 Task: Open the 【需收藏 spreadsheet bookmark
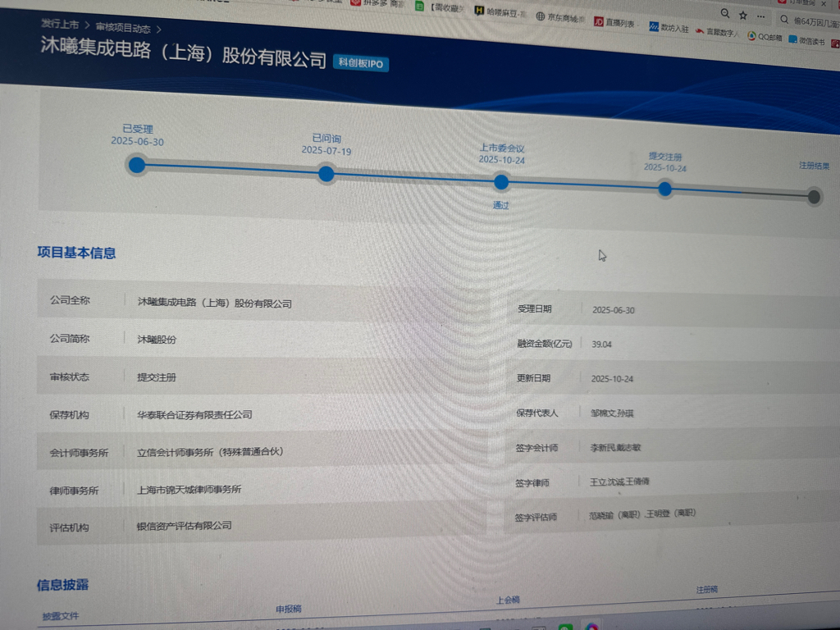click(440, 7)
